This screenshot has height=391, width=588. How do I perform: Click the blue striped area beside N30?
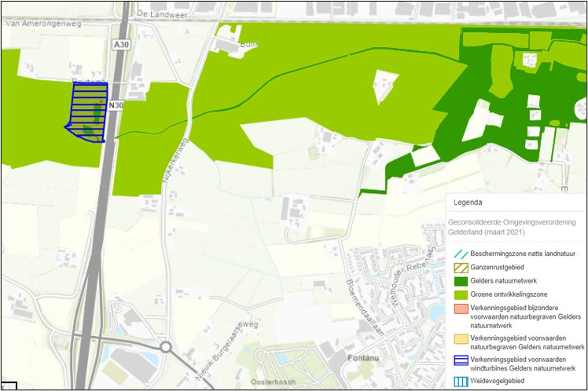[x=87, y=111]
